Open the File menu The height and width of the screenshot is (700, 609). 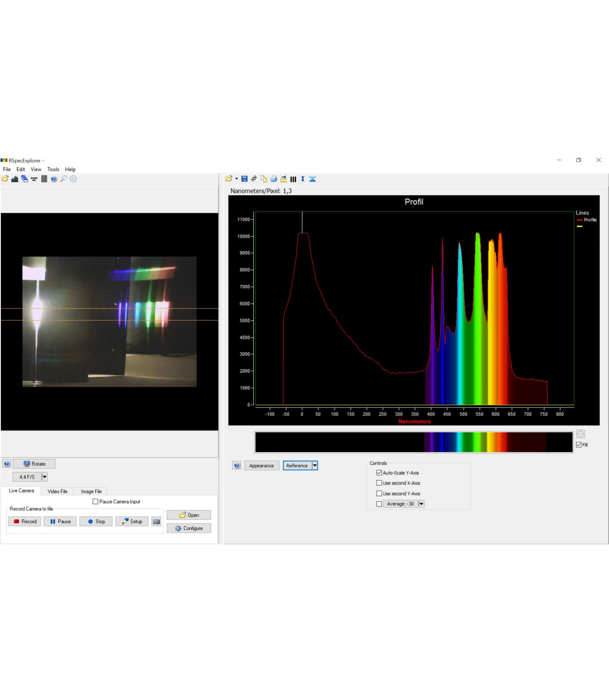click(x=7, y=169)
